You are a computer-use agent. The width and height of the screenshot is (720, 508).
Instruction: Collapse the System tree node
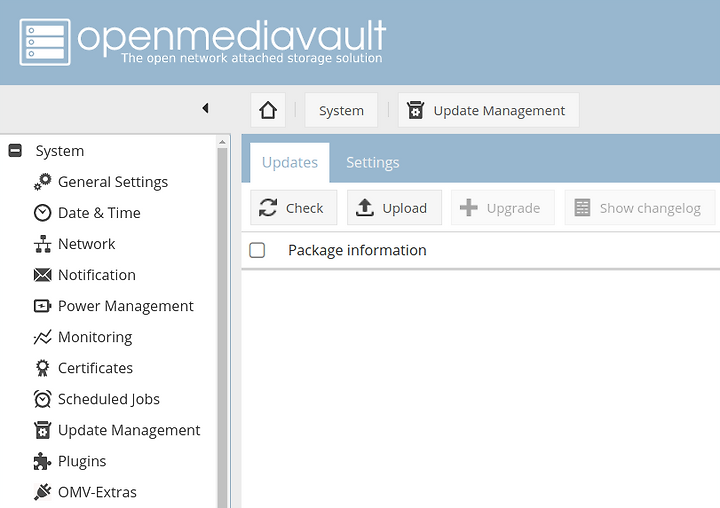[x=15, y=150]
